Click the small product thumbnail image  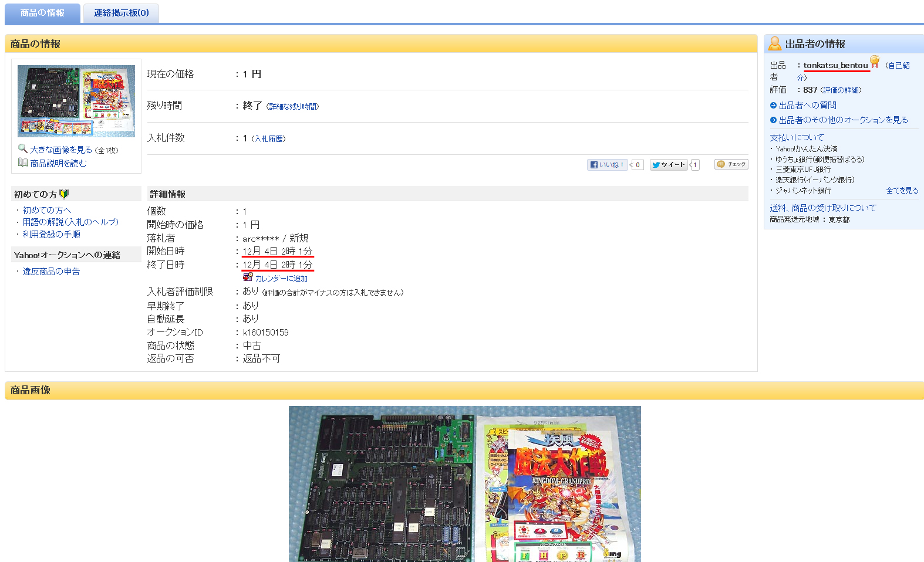coord(76,101)
